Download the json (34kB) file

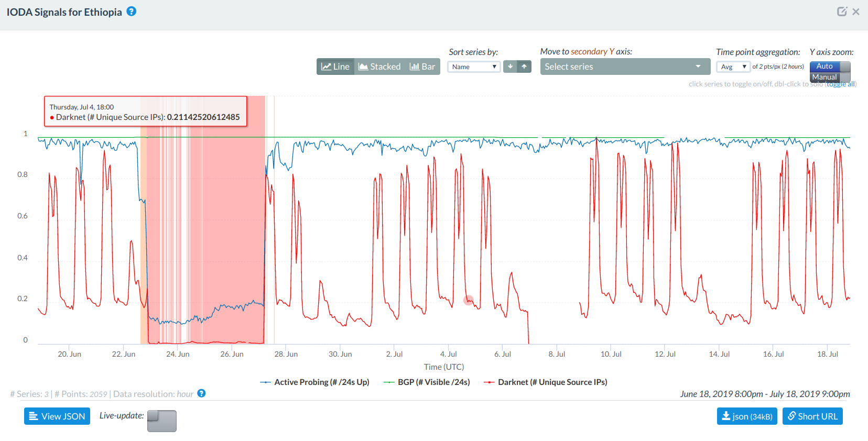(747, 416)
